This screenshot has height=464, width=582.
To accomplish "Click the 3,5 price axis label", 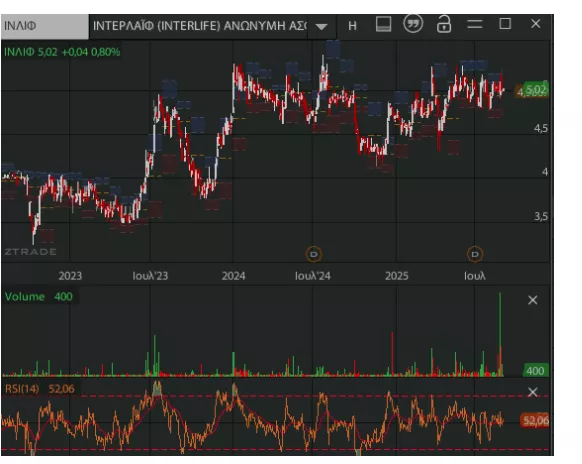I will click(541, 216).
